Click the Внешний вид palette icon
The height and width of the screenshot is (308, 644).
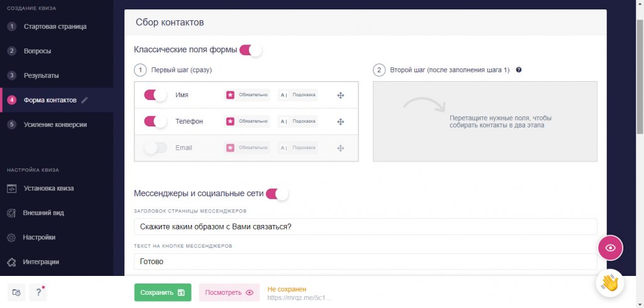[x=11, y=213]
